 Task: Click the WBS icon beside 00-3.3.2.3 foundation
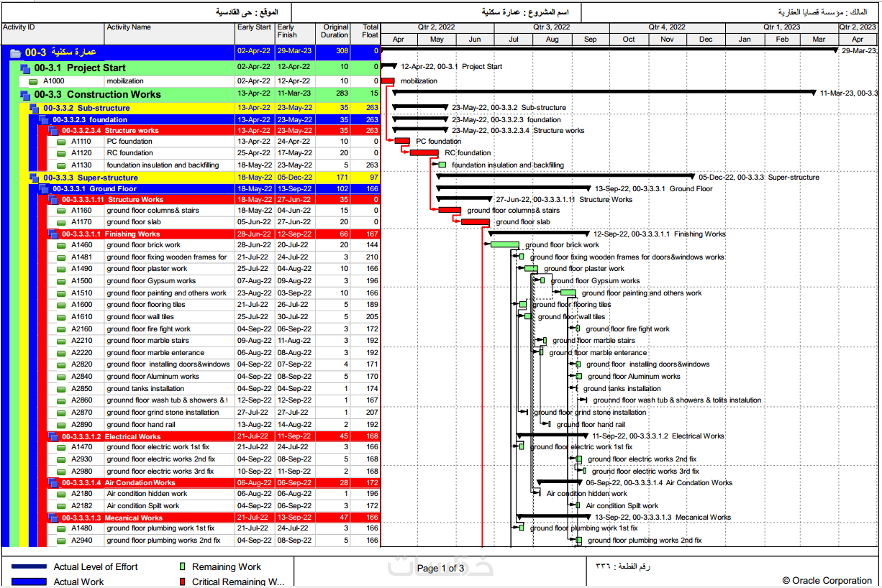43,120
